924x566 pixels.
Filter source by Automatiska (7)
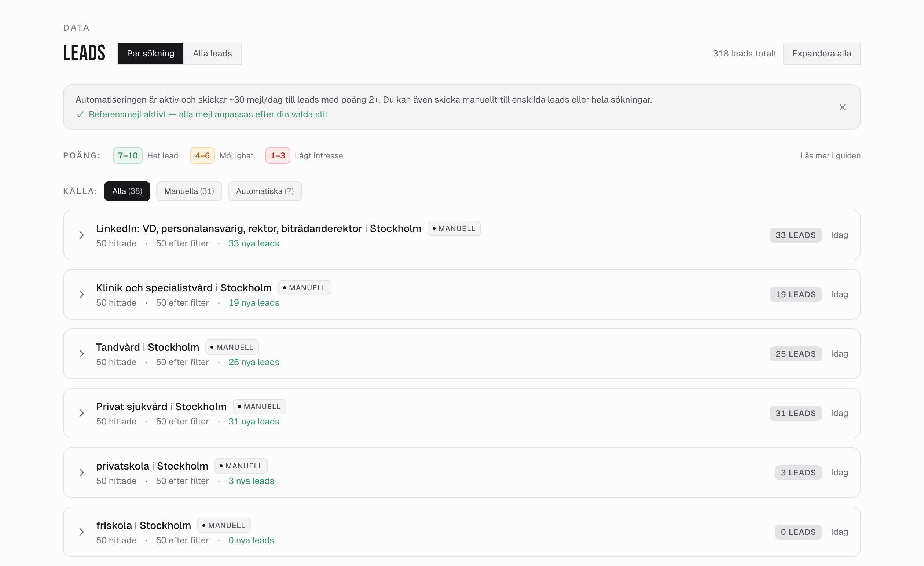tap(265, 191)
